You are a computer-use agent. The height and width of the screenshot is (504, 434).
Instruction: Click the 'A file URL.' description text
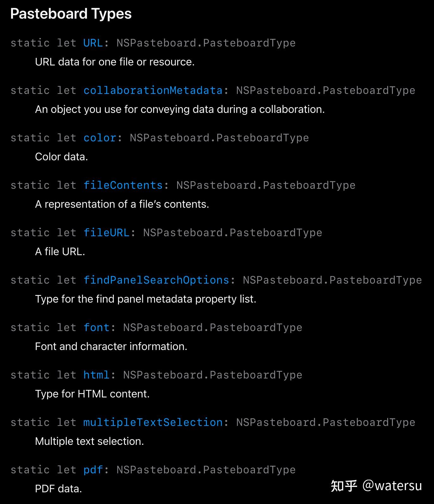click(x=60, y=252)
